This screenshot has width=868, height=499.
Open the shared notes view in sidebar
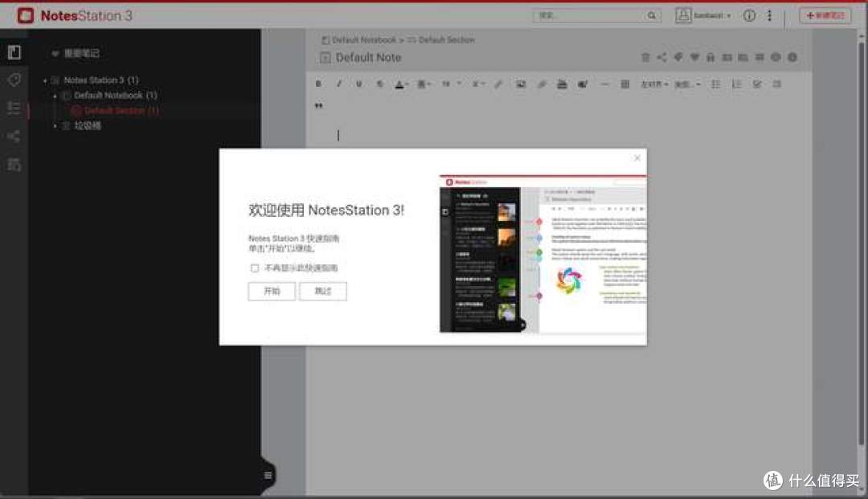14,136
